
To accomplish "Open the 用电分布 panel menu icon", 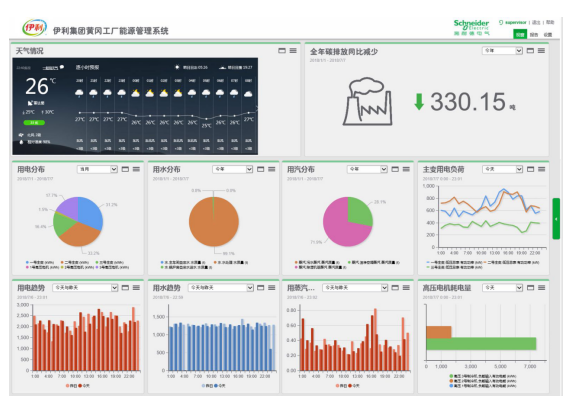I will 136,169.
